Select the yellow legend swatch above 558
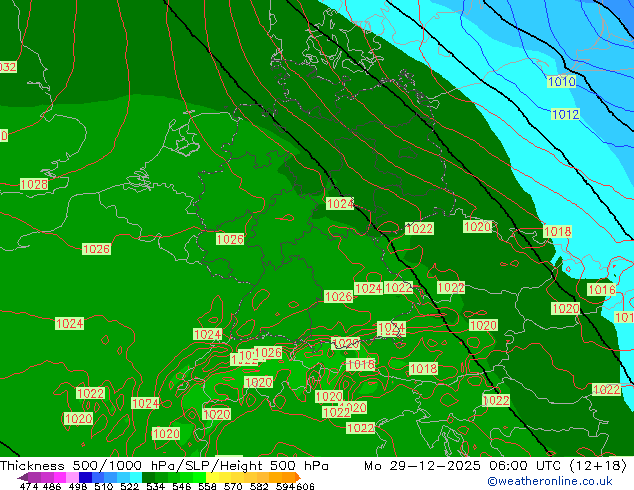634x490 pixels. tap(212, 477)
